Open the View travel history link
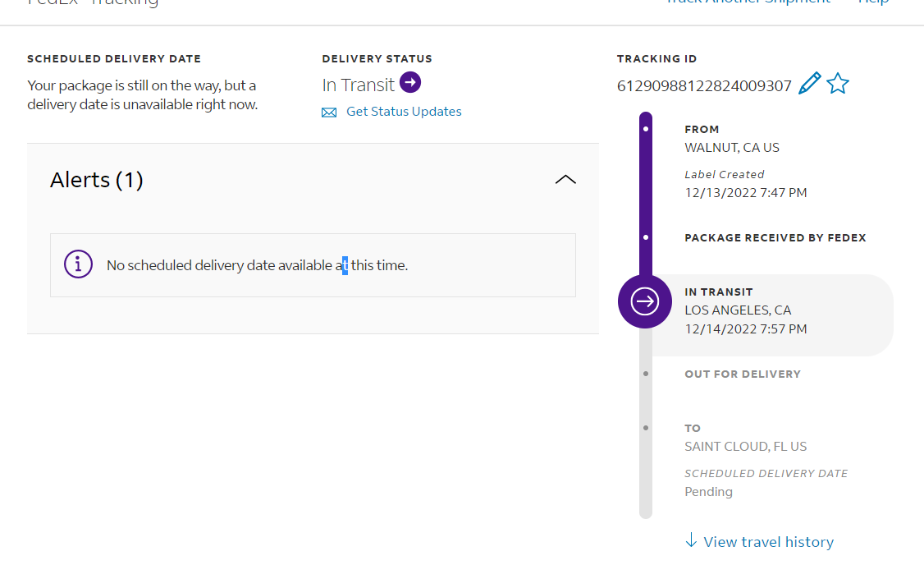The height and width of the screenshot is (565, 924). pyautogui.click(x=768, y=542)
